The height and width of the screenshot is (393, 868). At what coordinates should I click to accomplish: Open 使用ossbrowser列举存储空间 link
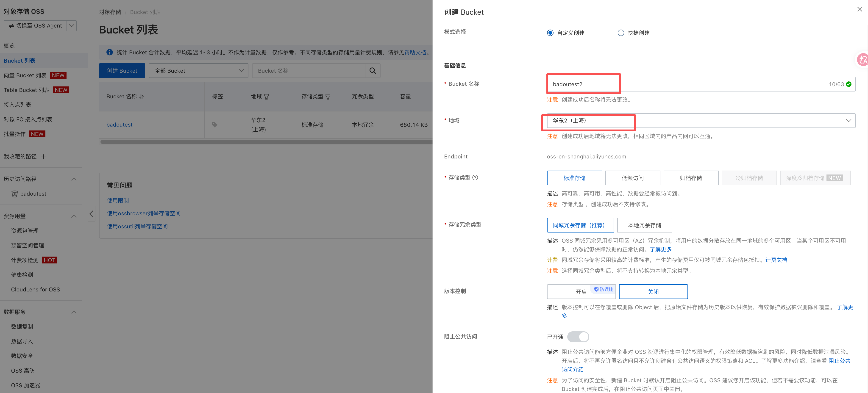144,213
